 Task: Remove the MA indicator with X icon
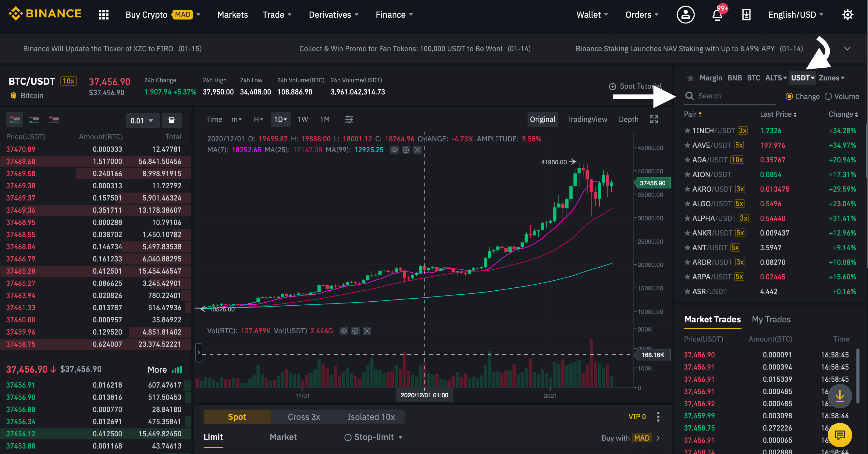coord(417,150)
